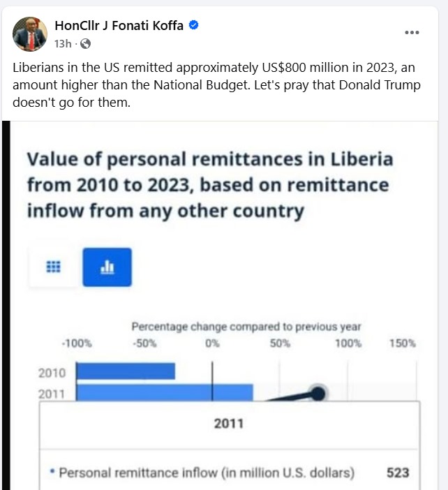The height and width of the screenshot is (490, 448).
Task: Click the 523 value in tooltip
Action: (398, 473)
